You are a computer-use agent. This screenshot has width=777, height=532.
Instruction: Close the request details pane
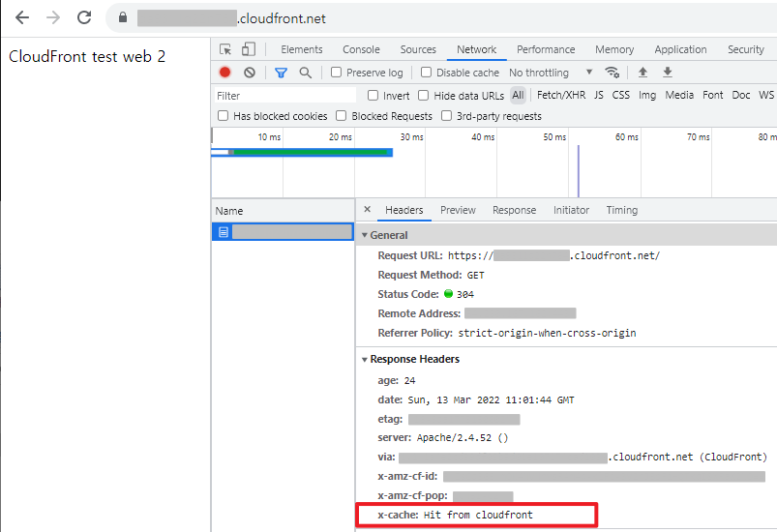coord(367,210)
